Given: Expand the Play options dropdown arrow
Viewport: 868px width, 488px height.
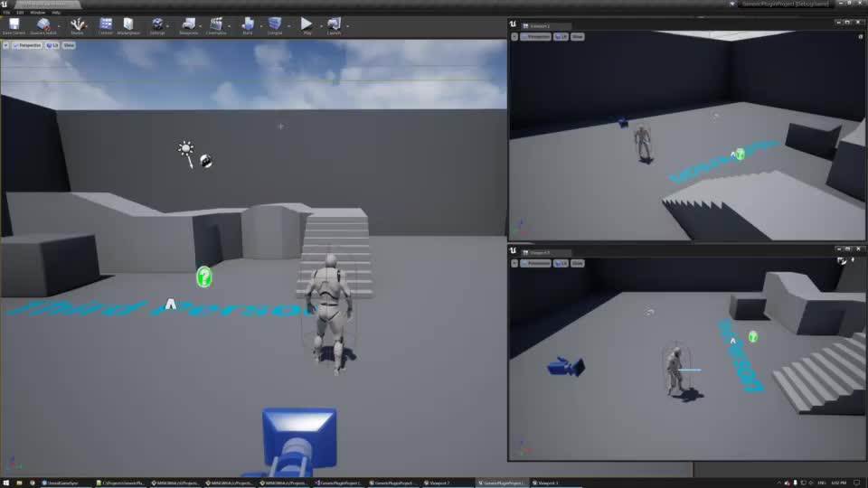Looking at the screenshot, I should coord(321,26).
